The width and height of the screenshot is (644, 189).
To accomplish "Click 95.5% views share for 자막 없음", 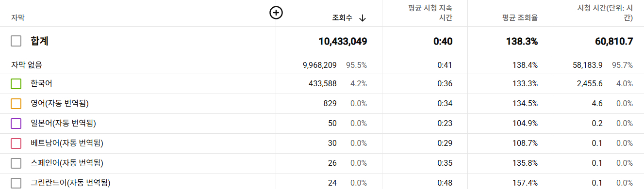I will tap(357, 64).
